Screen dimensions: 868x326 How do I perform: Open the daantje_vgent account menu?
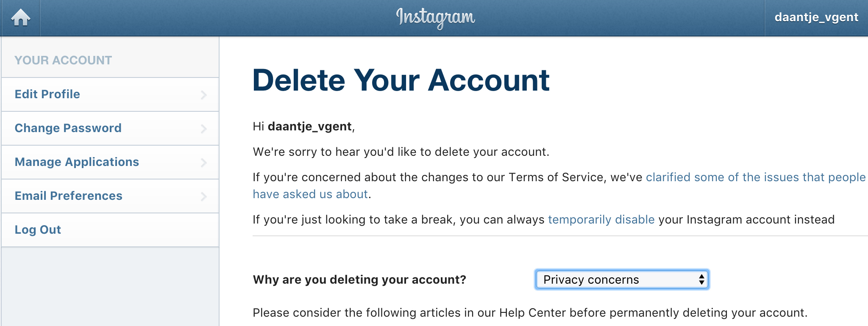click(816, 17)
